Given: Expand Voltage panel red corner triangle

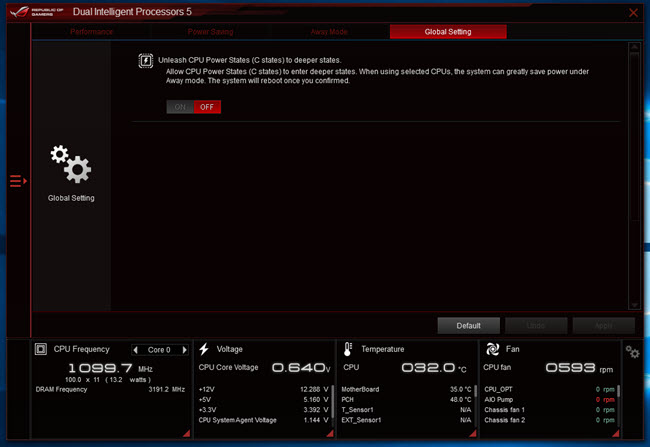Looking at the screenshot, I should pyautogui.click(x=330, y=433).
